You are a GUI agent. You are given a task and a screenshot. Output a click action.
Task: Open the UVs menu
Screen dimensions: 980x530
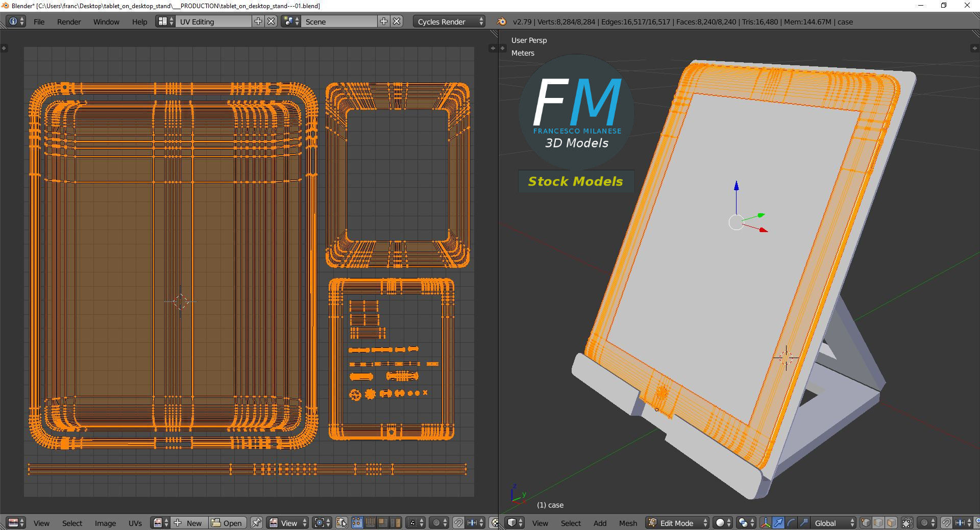(135, 523)
